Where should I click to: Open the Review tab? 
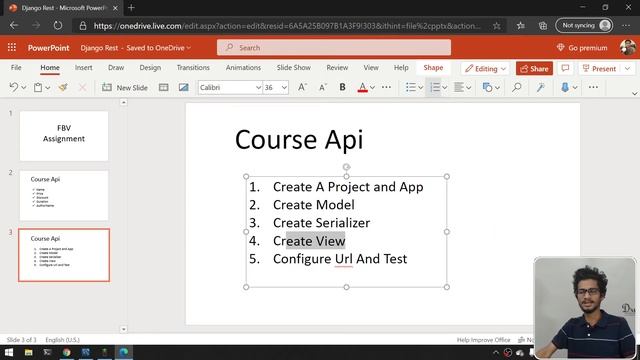[337, 68]
